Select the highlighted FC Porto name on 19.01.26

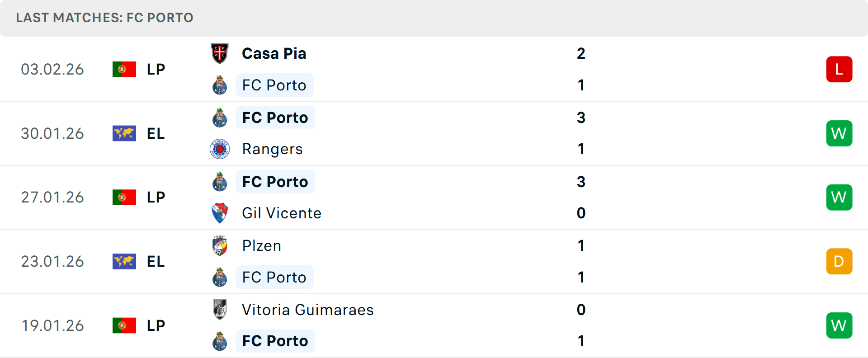click(x=275, y=341)
